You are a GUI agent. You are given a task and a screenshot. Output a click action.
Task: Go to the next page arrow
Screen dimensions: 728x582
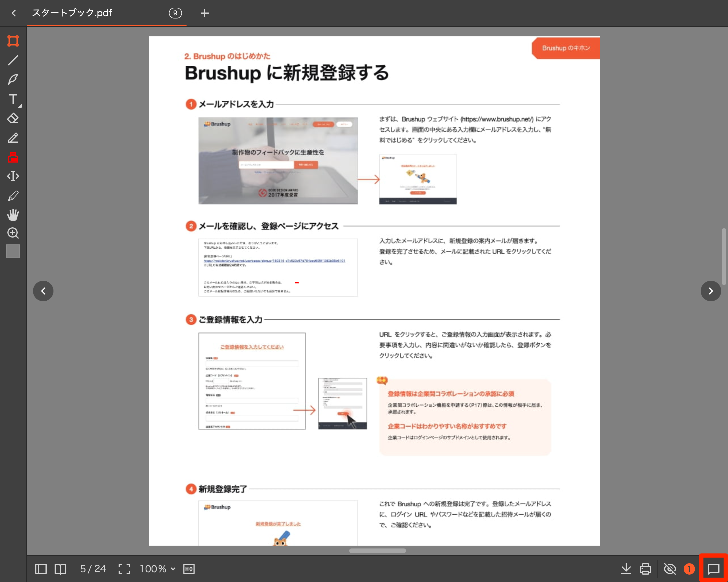click(710, 291)
